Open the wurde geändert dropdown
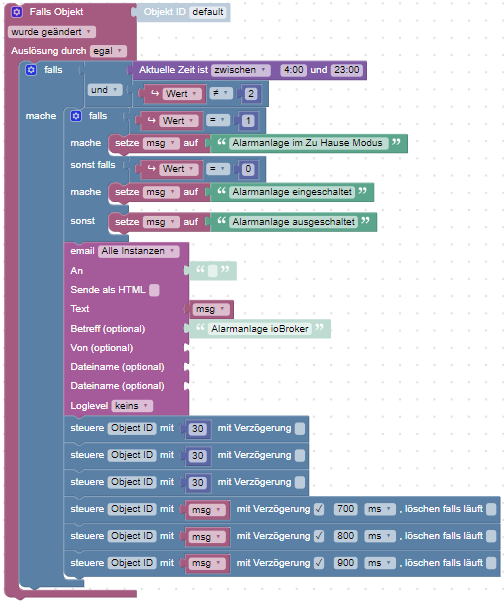504x603 pixels. 52,32
